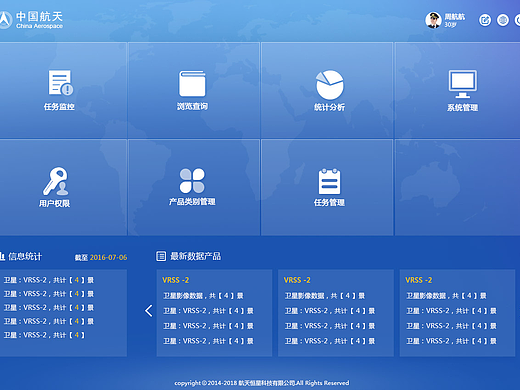The width and height of the screenshot is (520, 390).
Task: Open the 浏览查询 browse query tile
Action: coord(194,90)
